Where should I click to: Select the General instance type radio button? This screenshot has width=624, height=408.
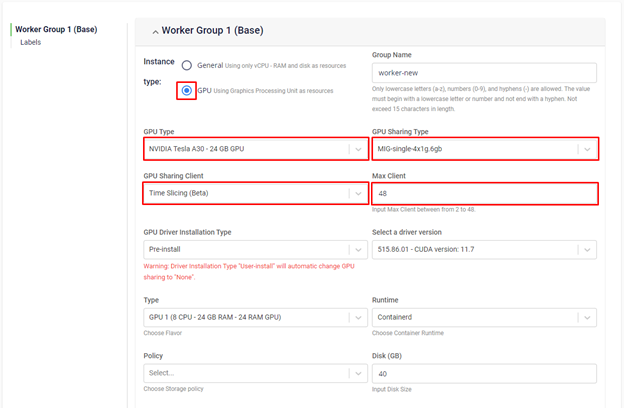187,64
